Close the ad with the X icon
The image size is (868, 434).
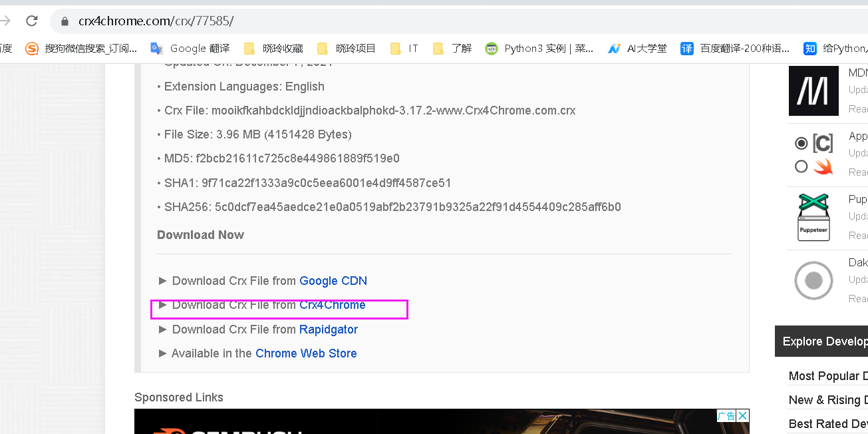[743, 416]
